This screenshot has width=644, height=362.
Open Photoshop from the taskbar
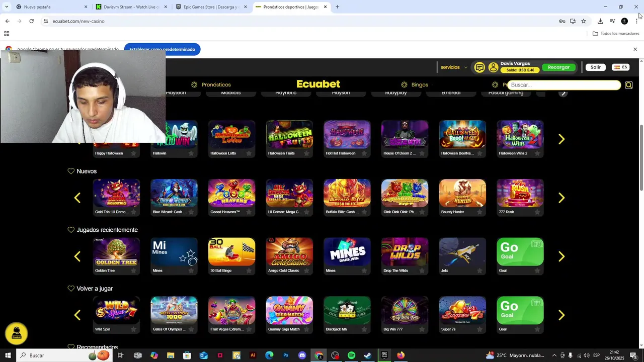(285, 355)
